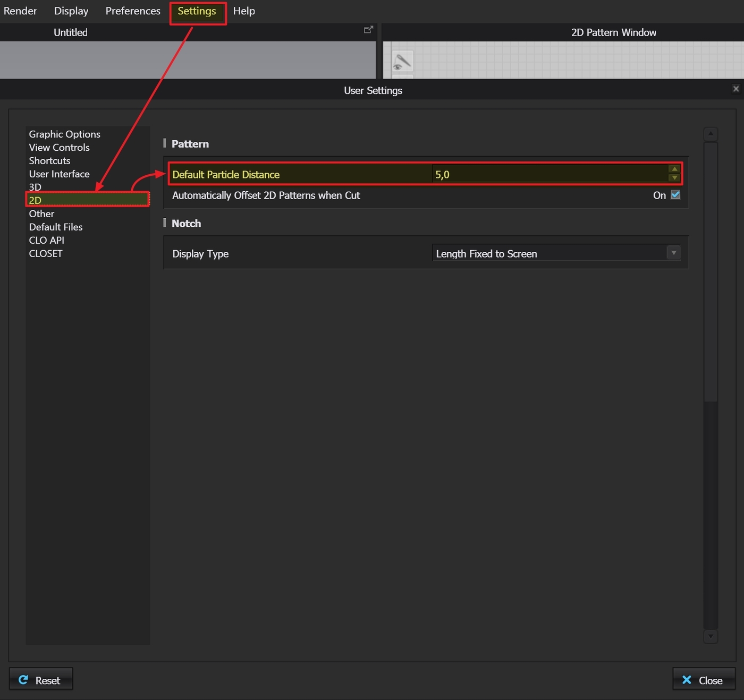
Task: Select Shortcuts category
Action: coord(49,161)
